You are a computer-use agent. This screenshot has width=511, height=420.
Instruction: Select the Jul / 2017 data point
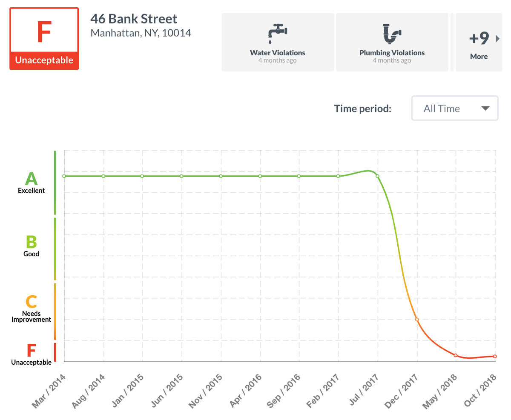click(377, 176)
